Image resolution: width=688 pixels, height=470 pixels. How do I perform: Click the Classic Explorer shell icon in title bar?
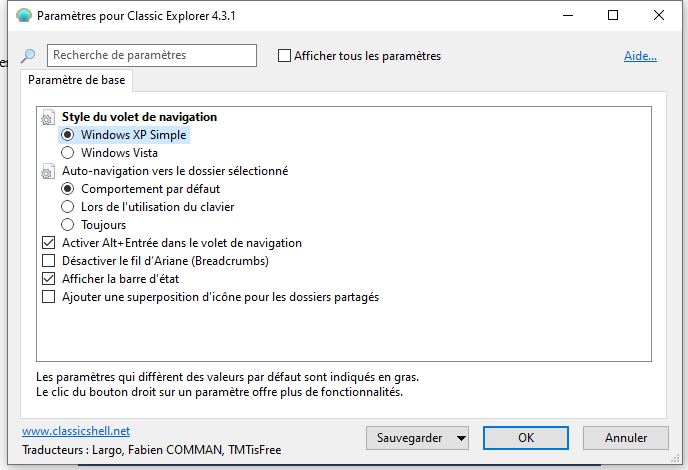24,15
